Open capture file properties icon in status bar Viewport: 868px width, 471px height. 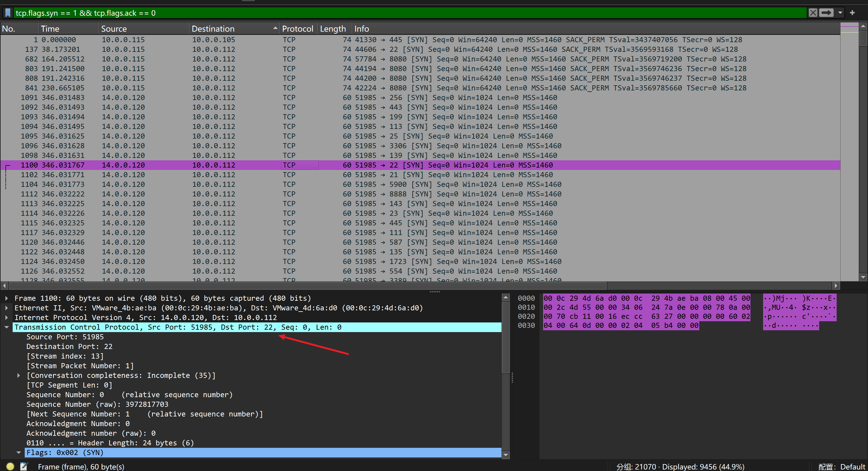24,466
